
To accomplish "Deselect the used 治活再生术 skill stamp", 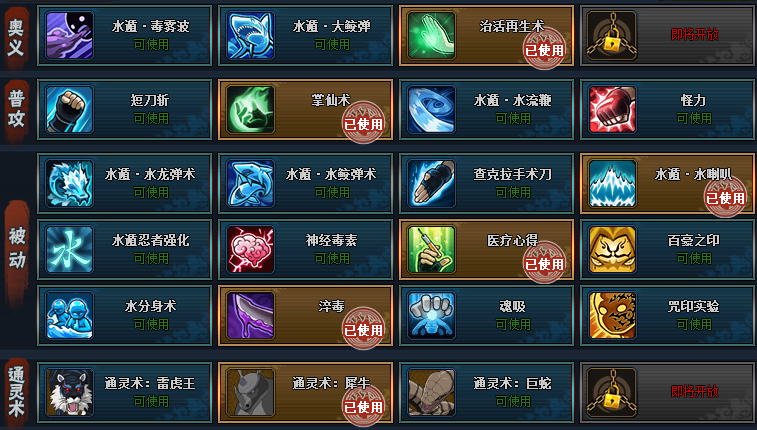I will click(x=544, y=49).
